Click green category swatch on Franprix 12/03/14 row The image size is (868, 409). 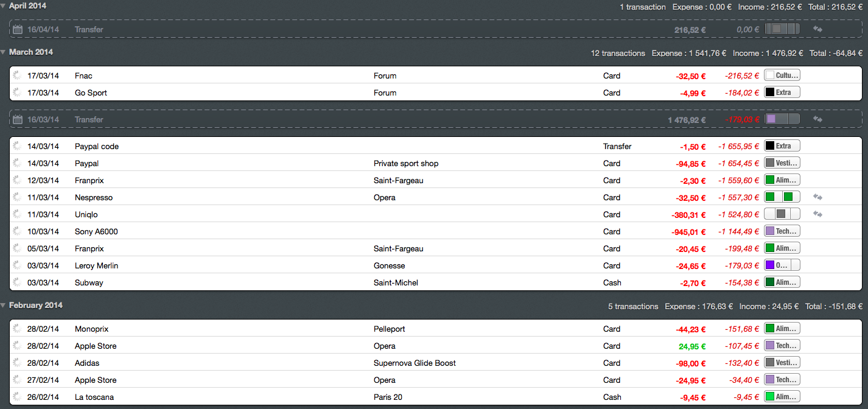click(x=770, y=180)
